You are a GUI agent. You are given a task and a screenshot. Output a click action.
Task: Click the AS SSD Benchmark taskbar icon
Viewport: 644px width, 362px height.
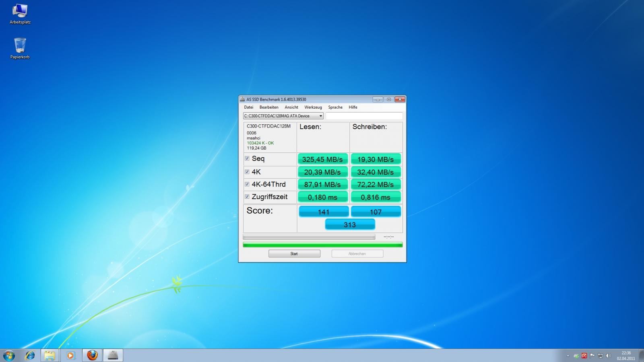[113, 355]
